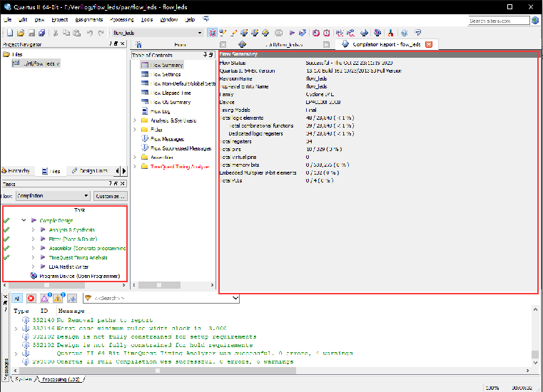The image size is (543, 392).
Task: Collapse the Compile Design task
Action: pyautogui.click(x=24, y=220)
